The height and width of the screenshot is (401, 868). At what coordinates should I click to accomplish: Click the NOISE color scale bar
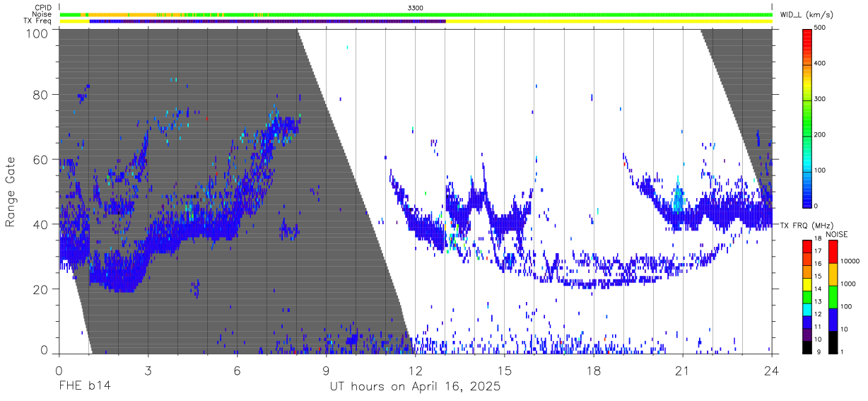click(833, 296)
